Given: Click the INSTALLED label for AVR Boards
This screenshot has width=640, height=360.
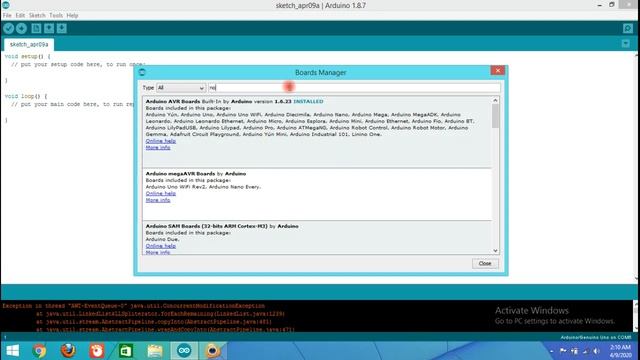Looking at the screenshot, I should coord(308,101).
